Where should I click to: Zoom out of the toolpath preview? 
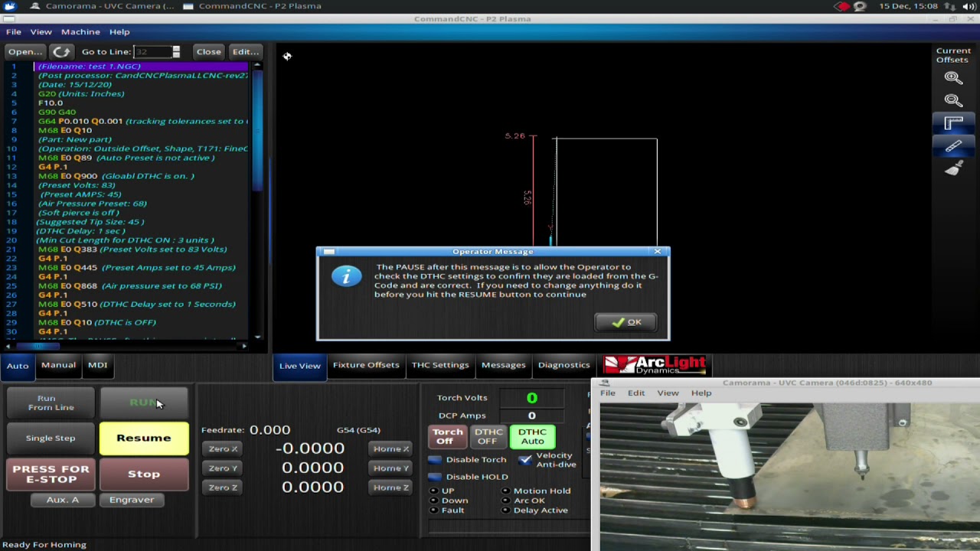[953, 100]
